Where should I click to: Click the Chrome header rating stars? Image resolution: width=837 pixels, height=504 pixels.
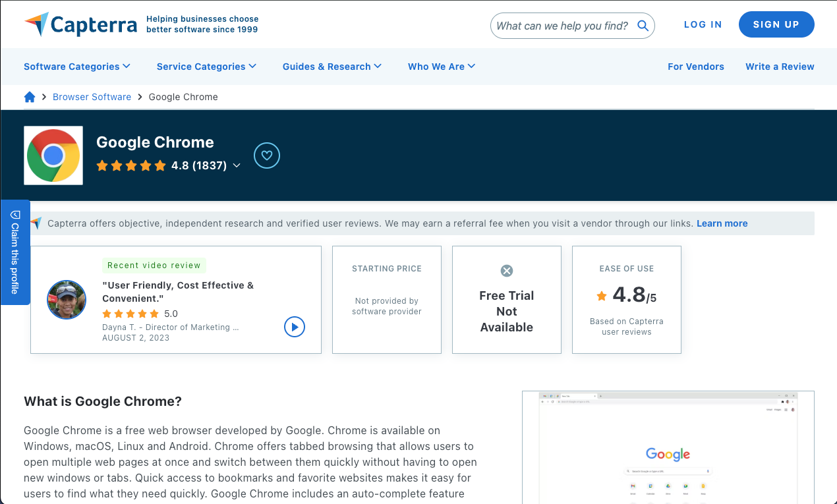131,166
